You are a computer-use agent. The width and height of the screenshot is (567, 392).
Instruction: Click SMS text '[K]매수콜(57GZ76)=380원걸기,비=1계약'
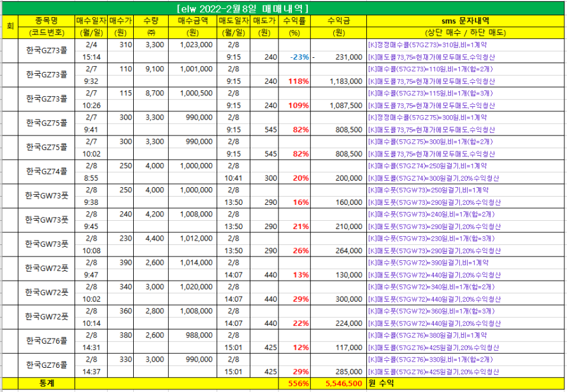[427, 335]
